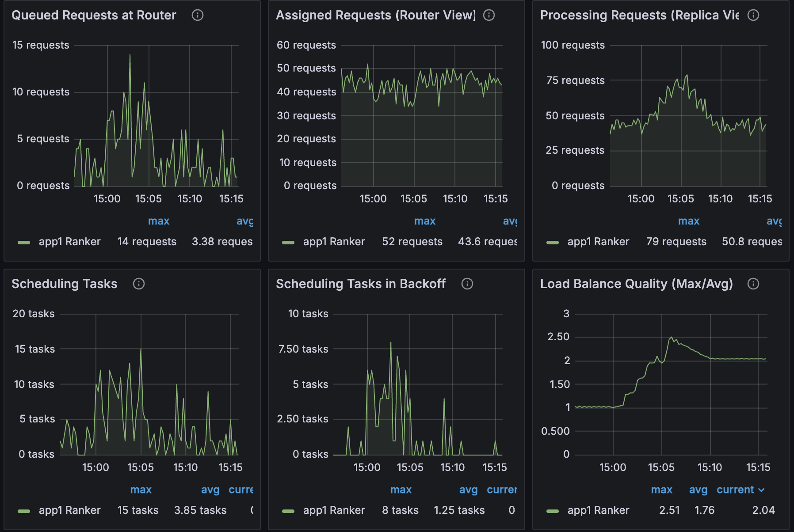
Task: Click the app1 Ranker legend swatch in Backoff panel
Action: (x=288, y=510)
